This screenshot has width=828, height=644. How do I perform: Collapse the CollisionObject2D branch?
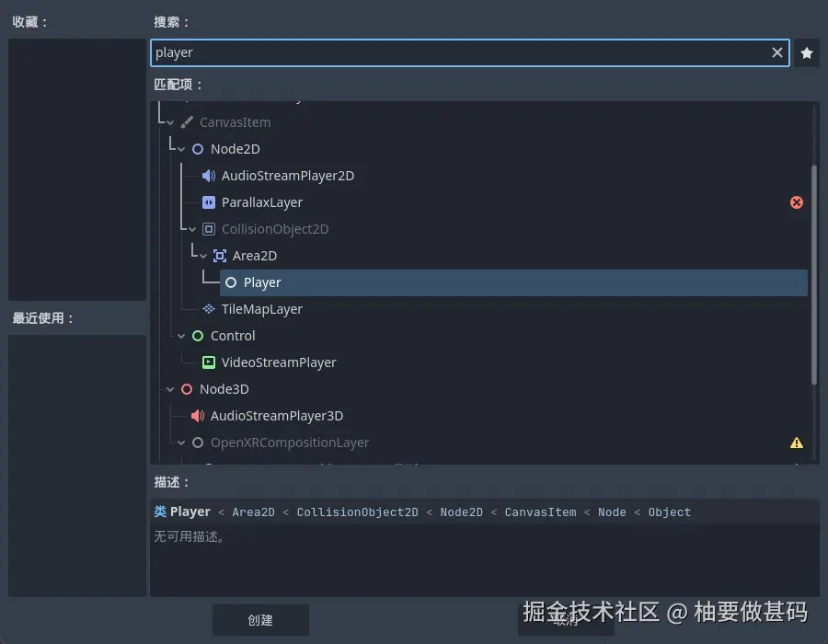[x=192, y=228]
